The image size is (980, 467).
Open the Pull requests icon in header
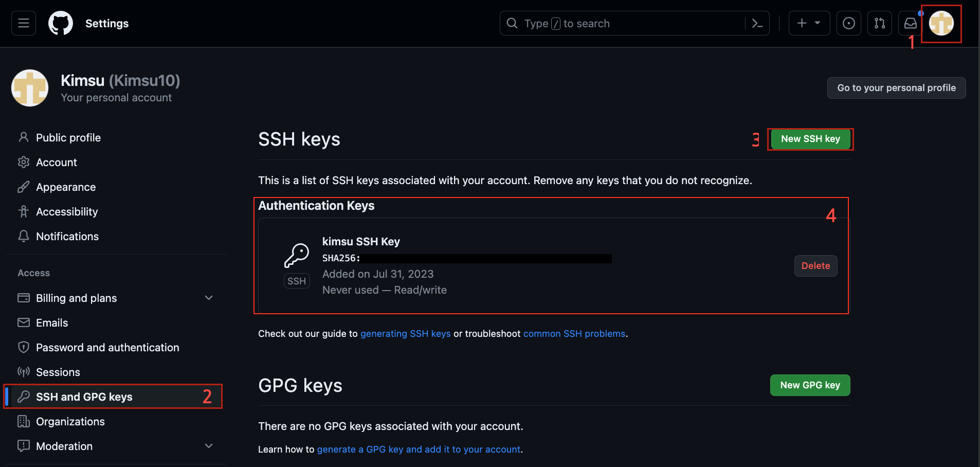pyautogui.click(x=880, y=23)
